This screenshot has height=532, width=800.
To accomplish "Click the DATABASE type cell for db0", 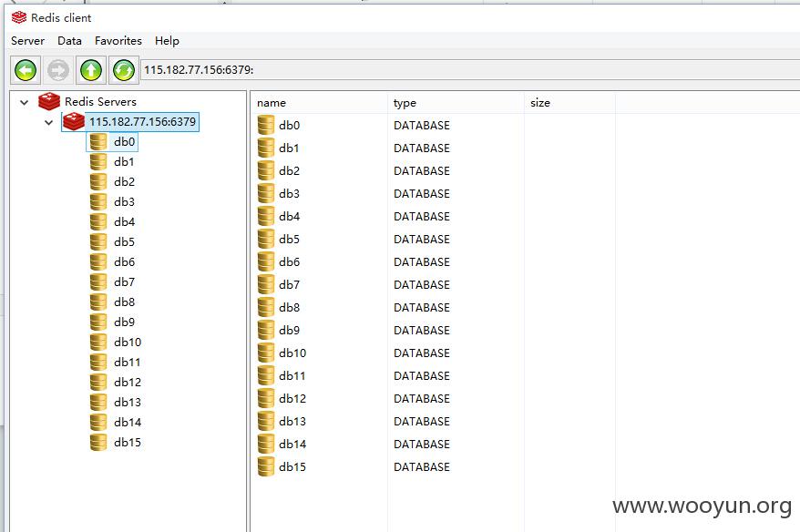I will (422, 125).
